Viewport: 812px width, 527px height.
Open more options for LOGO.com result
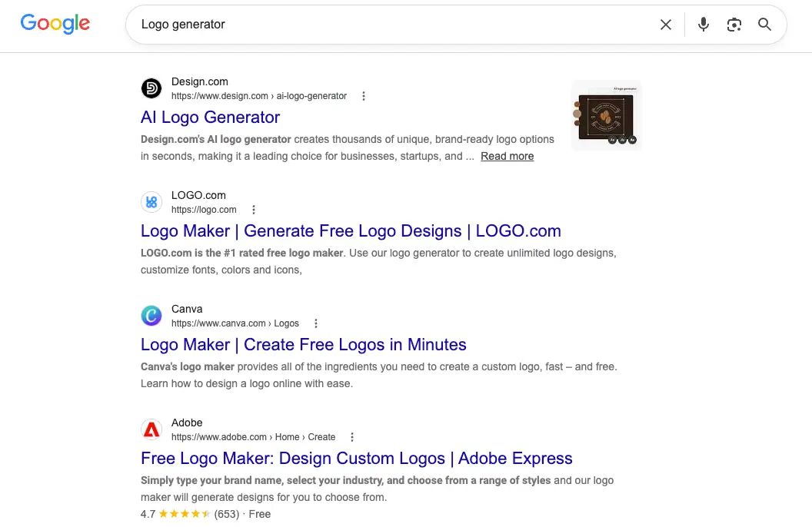[253, 210]
